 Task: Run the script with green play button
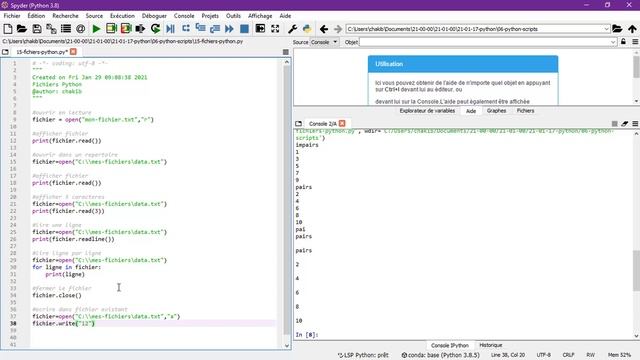coord(96,29)
